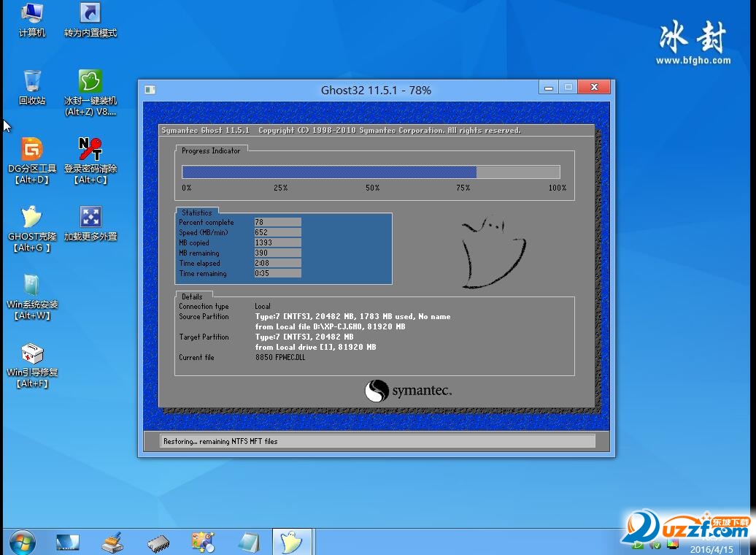Select the Ghost app in taskbar
Screen dimensions: 756x555
point(292,542)
